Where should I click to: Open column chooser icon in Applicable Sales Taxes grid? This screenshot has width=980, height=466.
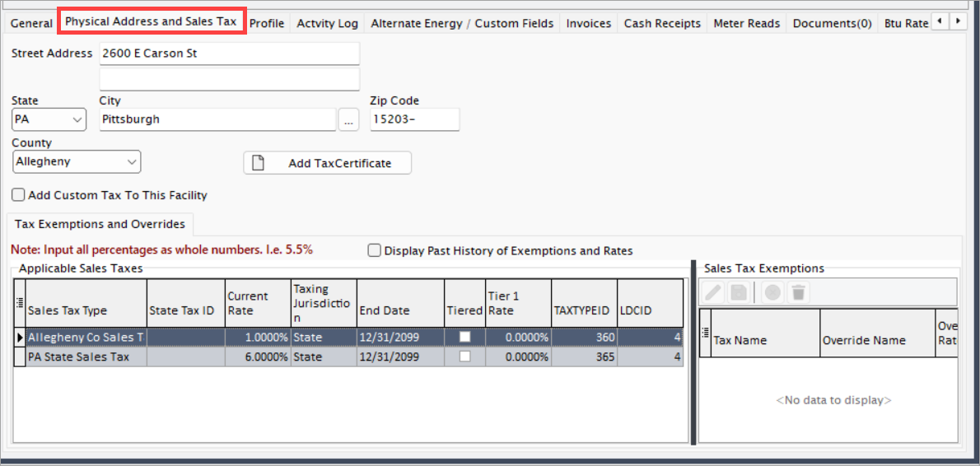pos(20,302)
